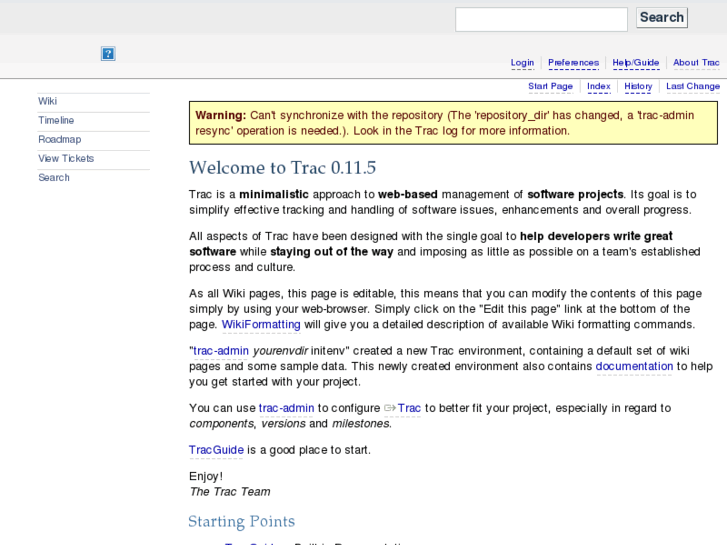View the page History
This screenshot has height=545, width=727.
pos(638,86)
